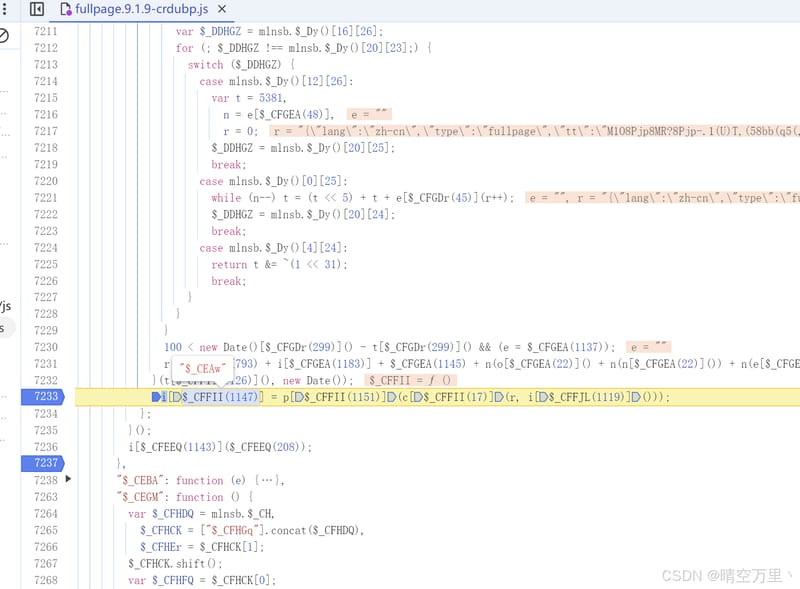Click the "$_CEBA" property key on line 7238
The height and width of the screenshot is (589, 800).
point(139,480)
